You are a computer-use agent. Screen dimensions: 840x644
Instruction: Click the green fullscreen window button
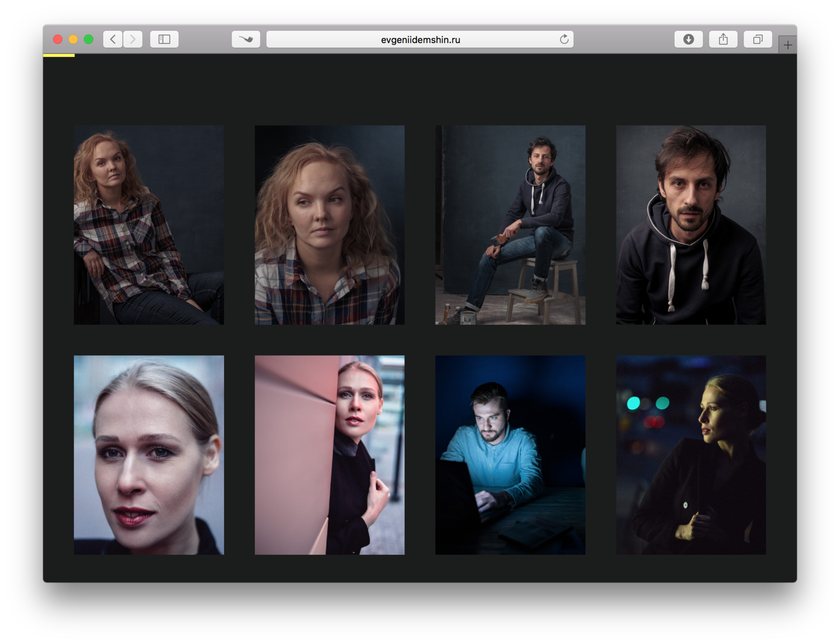click(x=88, y=39)
